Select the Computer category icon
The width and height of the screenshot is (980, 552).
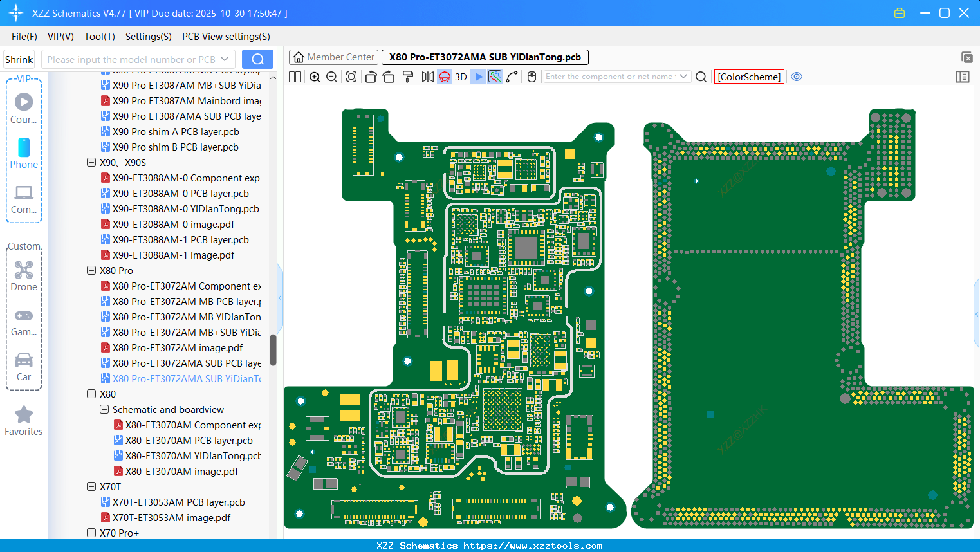(24, 199)
